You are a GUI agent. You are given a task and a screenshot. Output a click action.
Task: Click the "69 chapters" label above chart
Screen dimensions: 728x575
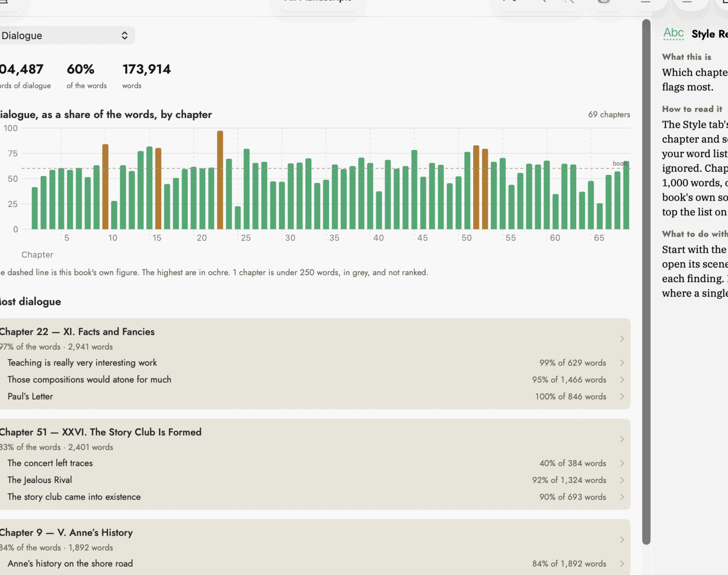[609, 114]
